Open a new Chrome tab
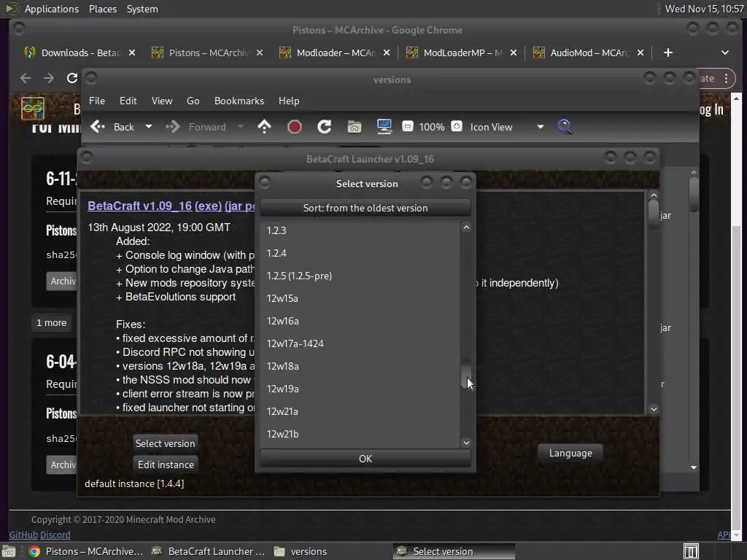The width and height of the screenshot is (747, 560). pyautogui.click(x=668, y=52)
